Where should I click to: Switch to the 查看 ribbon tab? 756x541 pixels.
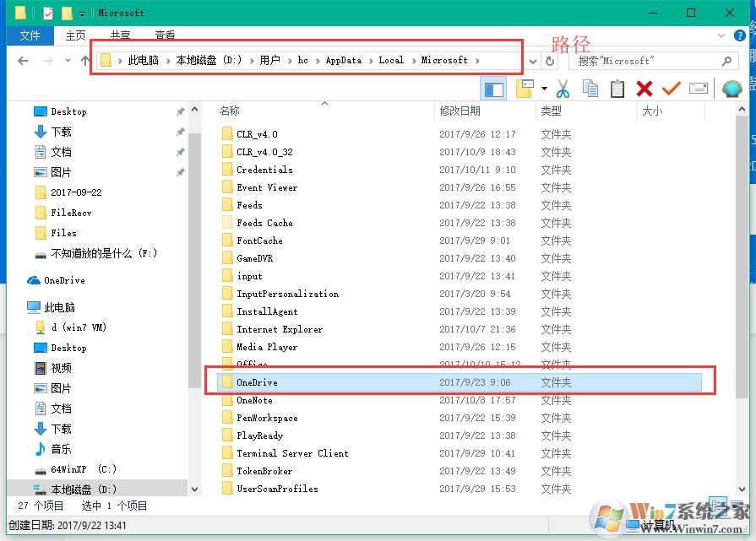(164, 35)
